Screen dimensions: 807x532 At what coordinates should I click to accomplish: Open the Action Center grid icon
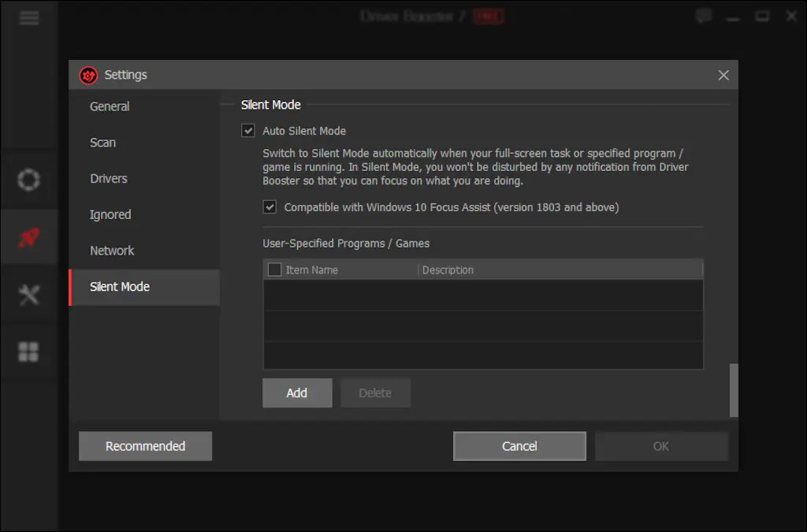pyautogui.click(x=29, y=352)
